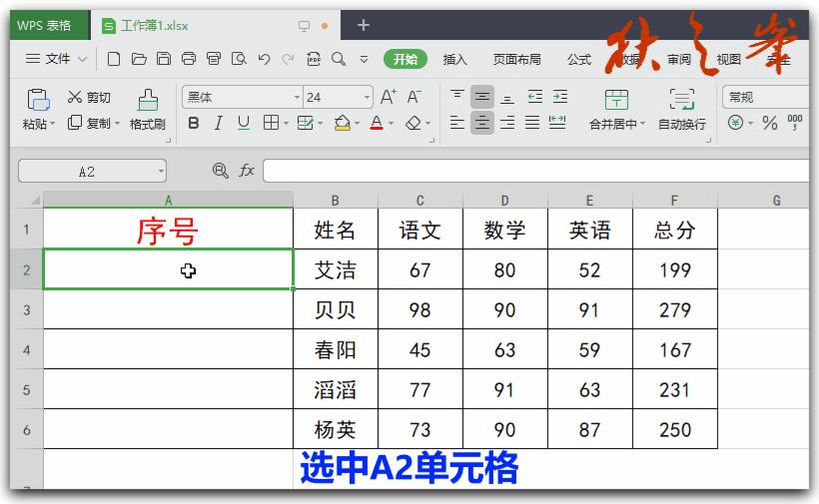Image resolution: width=819 pixels, height=504 pixels.
Task: Toggle top vertical alignment
Action: 457,97
